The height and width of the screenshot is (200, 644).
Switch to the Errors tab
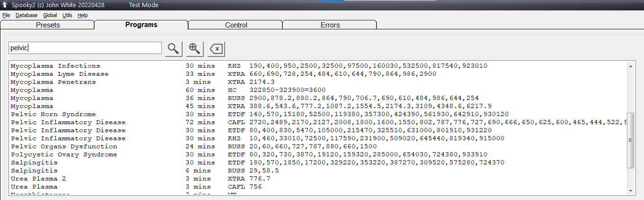tap(330, 25)
